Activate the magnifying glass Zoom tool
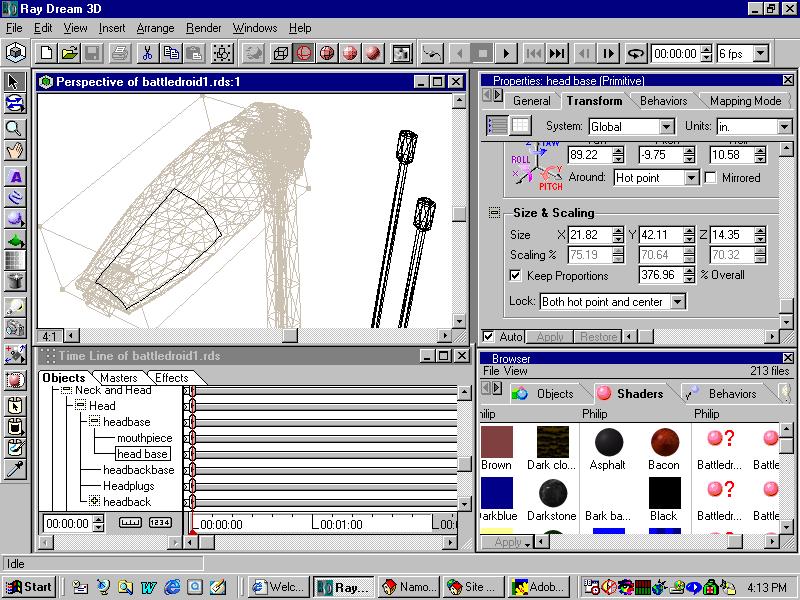The image size is (800, 600). tap(15, 128)
